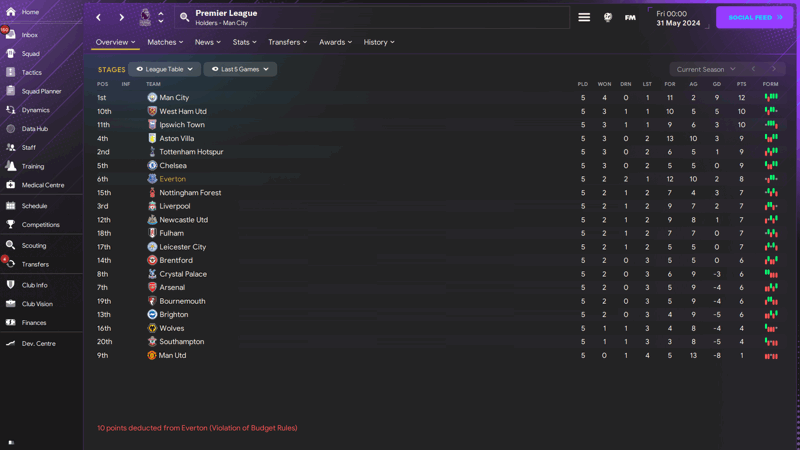Open the Scouting magnifier icon
The height and width of the screenshot is (450, 800).
point(11,245)
